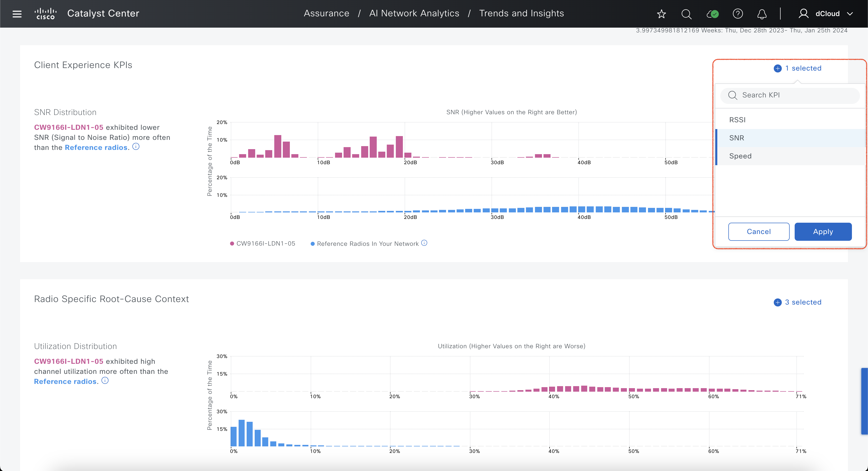Viewport: 868px width, 471px height.
Task: Toggle Reference Radios In Your Network legend
Action: pos(365,244)
